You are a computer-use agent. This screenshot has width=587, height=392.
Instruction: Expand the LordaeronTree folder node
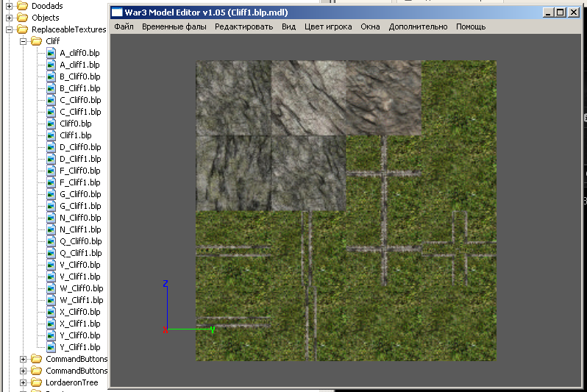[x=24, y=382]
